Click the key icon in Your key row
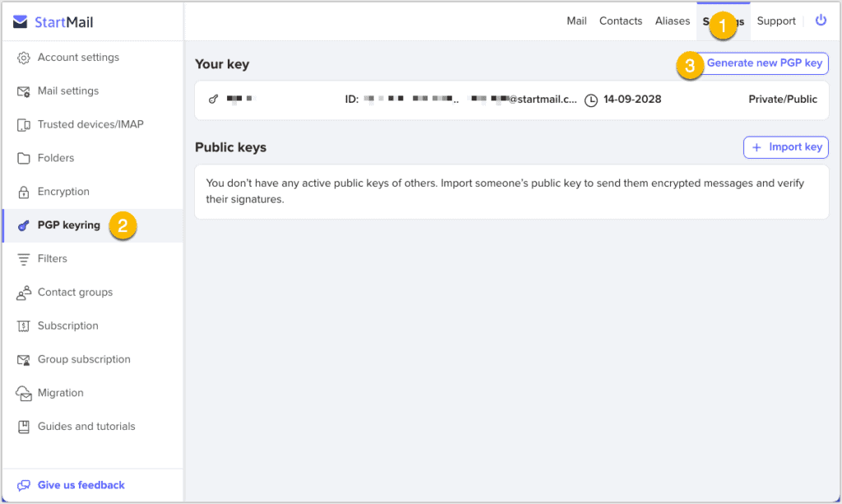Viewport: 842px width, 504px height. pyautogui.click(x=213, y=99)
